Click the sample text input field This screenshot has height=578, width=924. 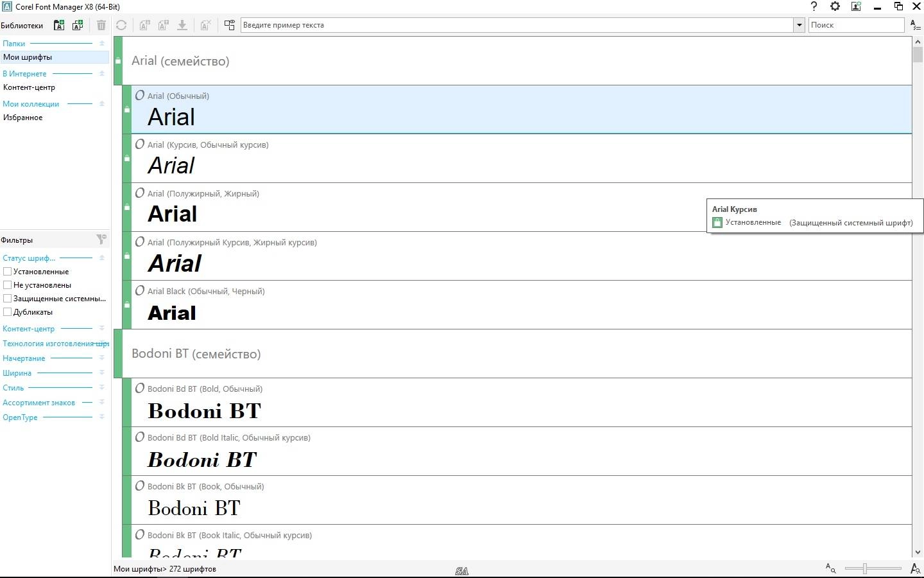(517, 25)
